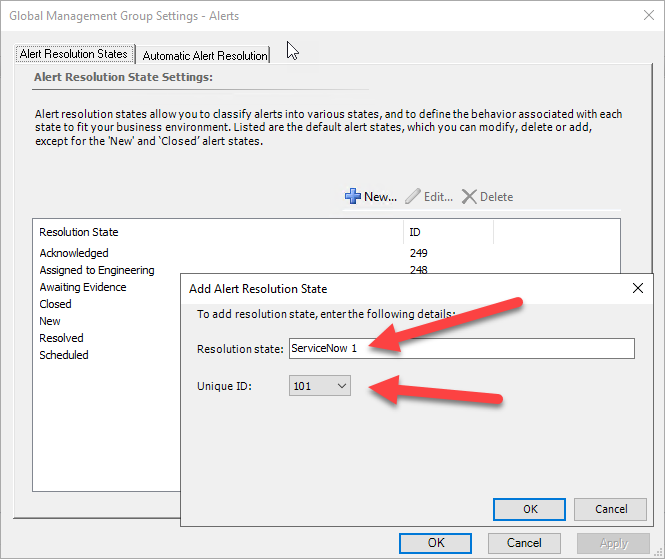Select the Acknowledged resolution state row
The width and height of the screenshot is (665, 559).
[x=74, y=253]
